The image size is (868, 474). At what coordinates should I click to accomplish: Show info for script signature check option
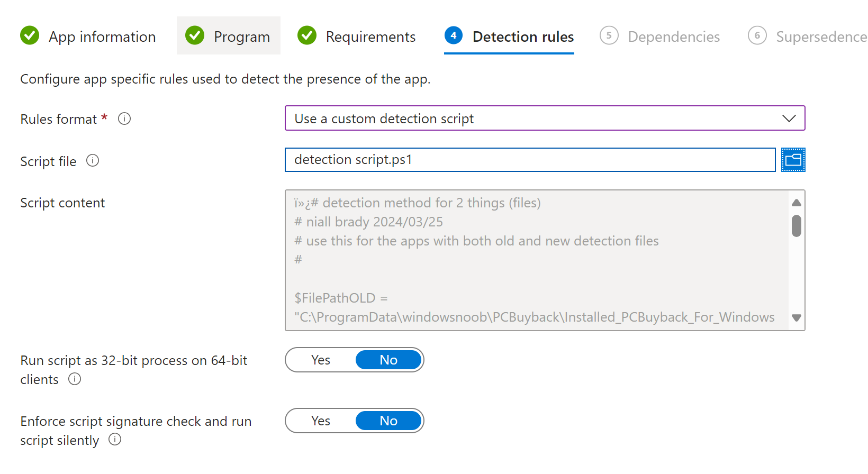(115, 439)
